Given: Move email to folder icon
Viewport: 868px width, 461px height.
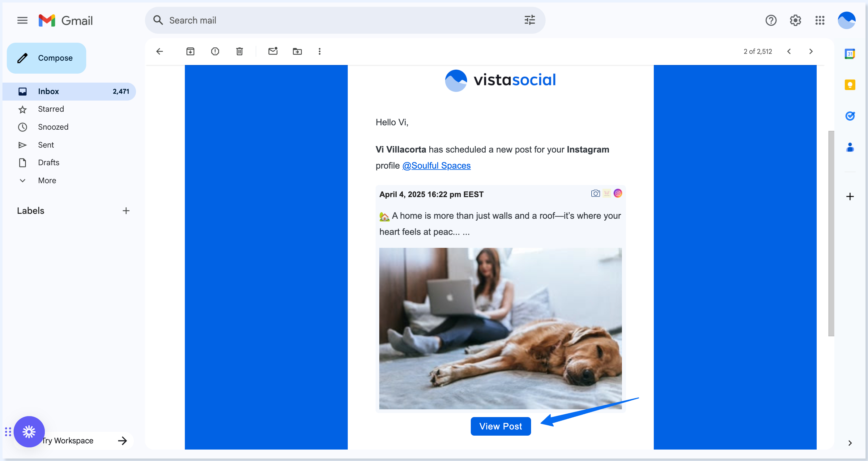Looking at the screenshot, I should (297, 51).
